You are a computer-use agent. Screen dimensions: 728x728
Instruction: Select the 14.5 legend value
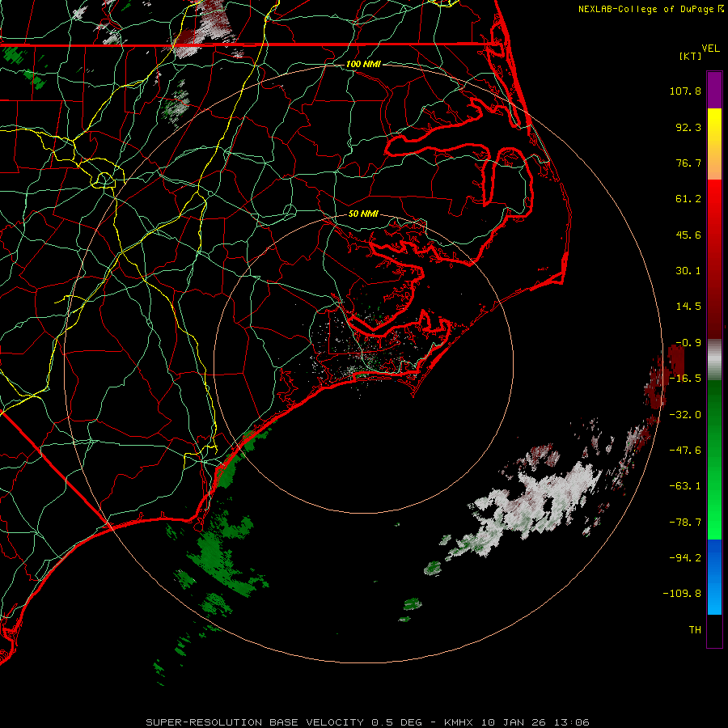click(x=688, y=307)
